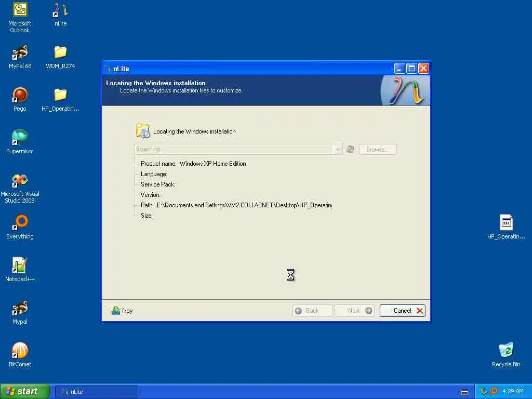Proceed with the Next button
Viewport: 532px width, 399px height.
354,311
